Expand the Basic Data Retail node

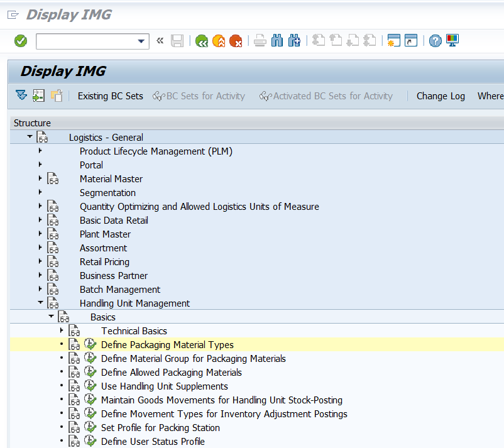click(40, 219)
